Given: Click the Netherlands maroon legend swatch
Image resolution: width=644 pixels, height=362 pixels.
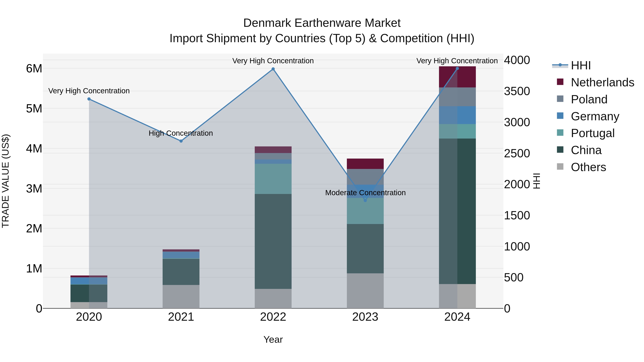Looking at the screenshot, I should click(x=560, y=82).
